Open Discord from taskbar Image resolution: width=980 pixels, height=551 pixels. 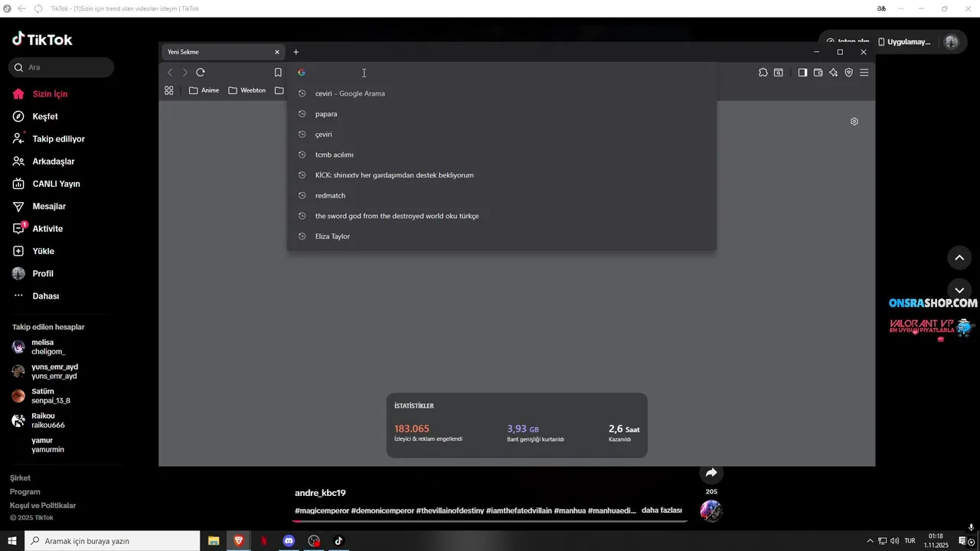pos(289,541)
